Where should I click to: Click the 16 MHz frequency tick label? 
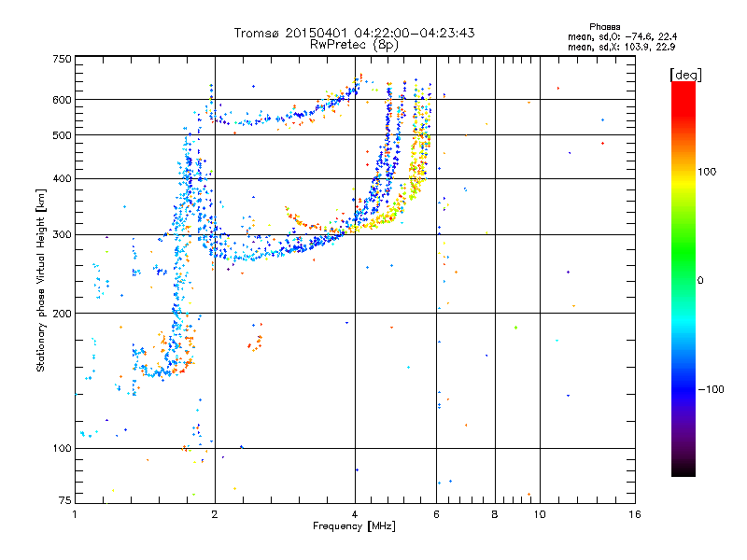[635, 514]
